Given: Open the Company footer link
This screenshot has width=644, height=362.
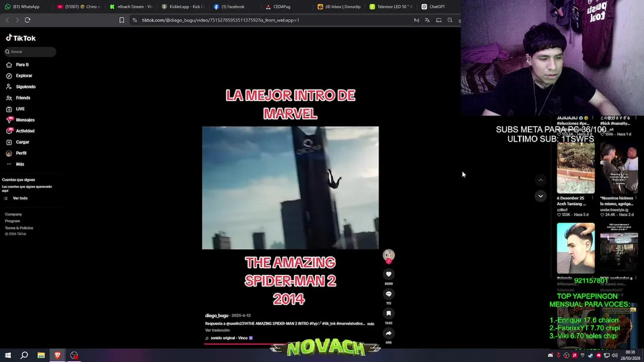Looking at the screenshot, I should [14, 214].
